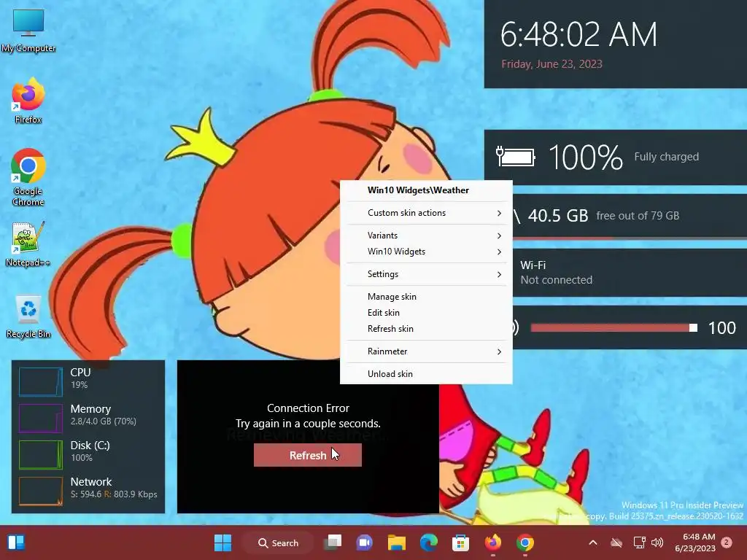Screen dimensions: 747x560
Task: Click the cloud sync tray icon
Action: (x=616, y=542)
